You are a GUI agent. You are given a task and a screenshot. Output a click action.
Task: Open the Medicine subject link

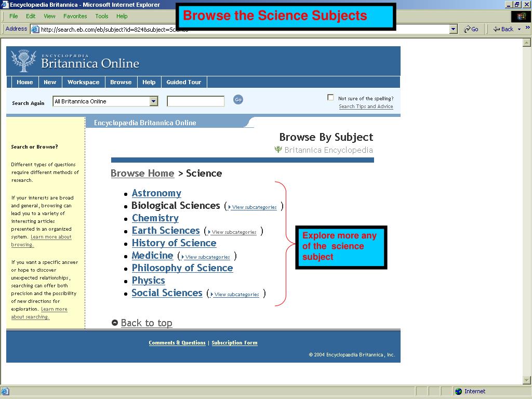click(x=152, y=256)
